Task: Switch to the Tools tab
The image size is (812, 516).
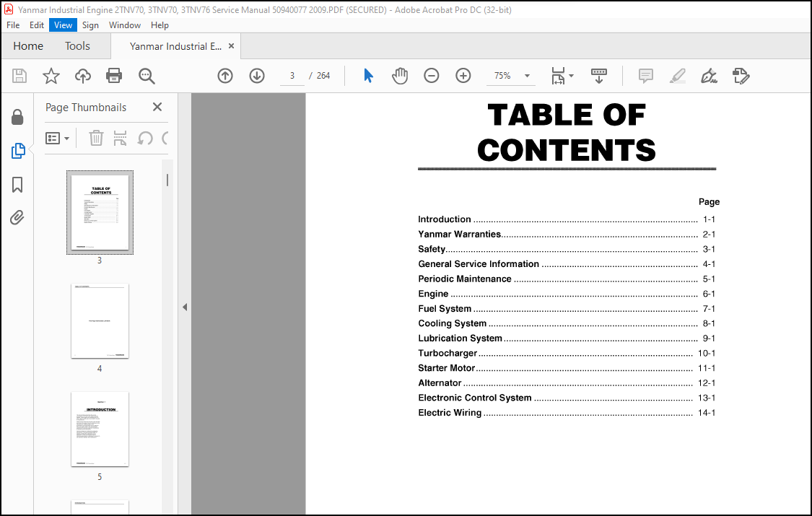Action: (x=78, y=46)
